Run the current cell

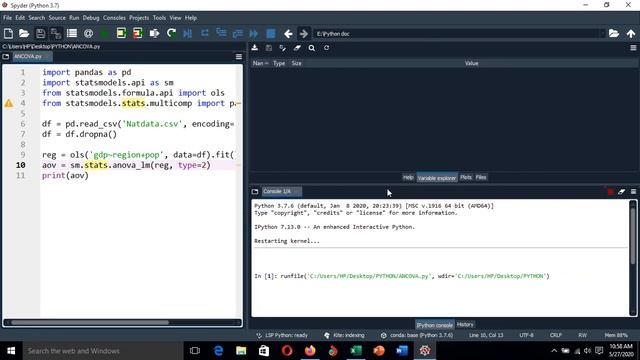[x=121, y=33]
